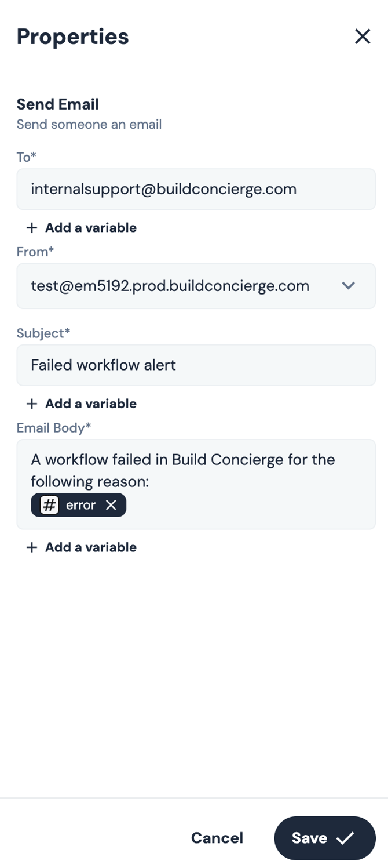
Task: Click into the Email Body message text
Action: pyautogui.click(x=182, y=470)
